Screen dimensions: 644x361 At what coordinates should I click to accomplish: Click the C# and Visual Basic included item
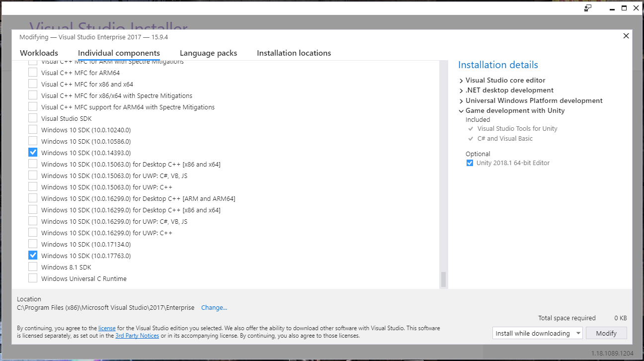coord(505,139)
